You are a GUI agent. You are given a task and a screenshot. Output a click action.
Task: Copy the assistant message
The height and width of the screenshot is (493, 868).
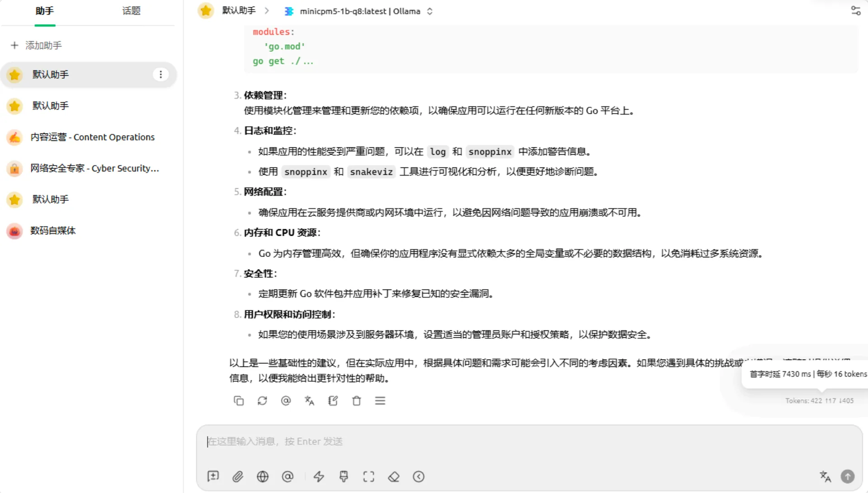click(x=239, y=401)
